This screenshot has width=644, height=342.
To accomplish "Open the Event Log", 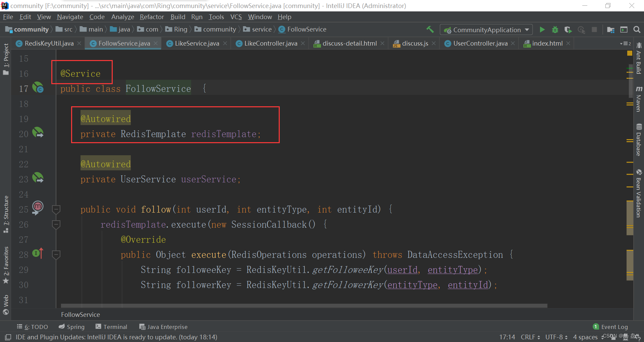I will 610,327.
